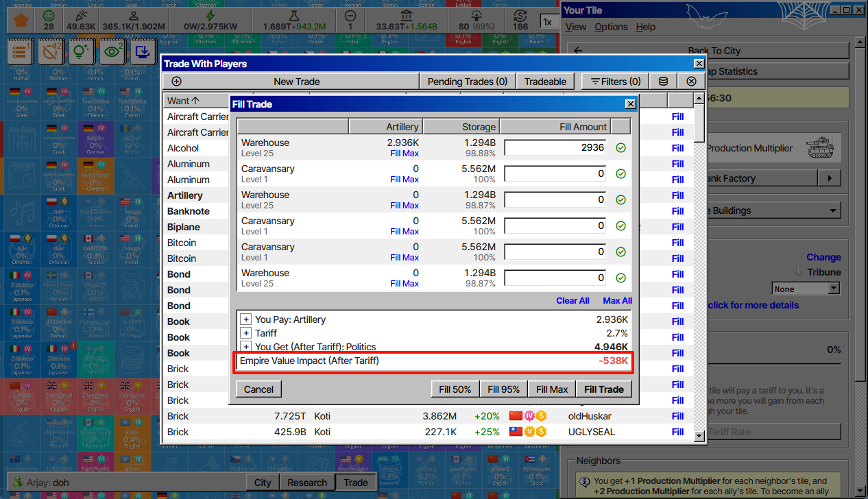868x499 pixels.
Task: Toggle the checkmark beside the 2936 fill amount
Action: click(x=620, y=147)
